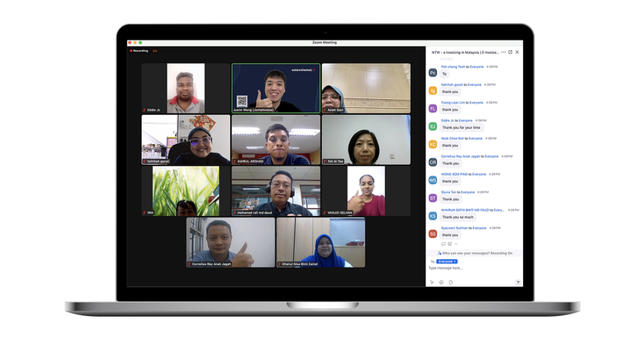
Task: Open chat panel more options ellipsis
Action: click(503, 52)
